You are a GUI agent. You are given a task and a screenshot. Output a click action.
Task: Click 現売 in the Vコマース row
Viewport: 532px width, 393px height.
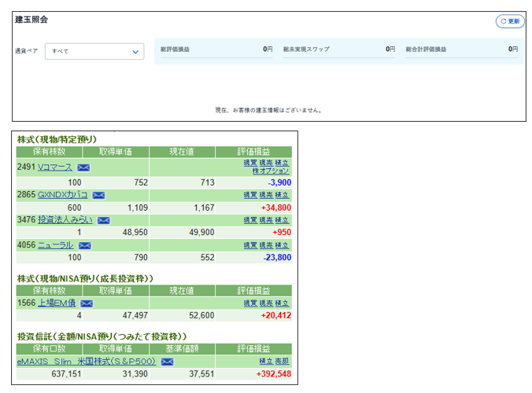[266, 163]
